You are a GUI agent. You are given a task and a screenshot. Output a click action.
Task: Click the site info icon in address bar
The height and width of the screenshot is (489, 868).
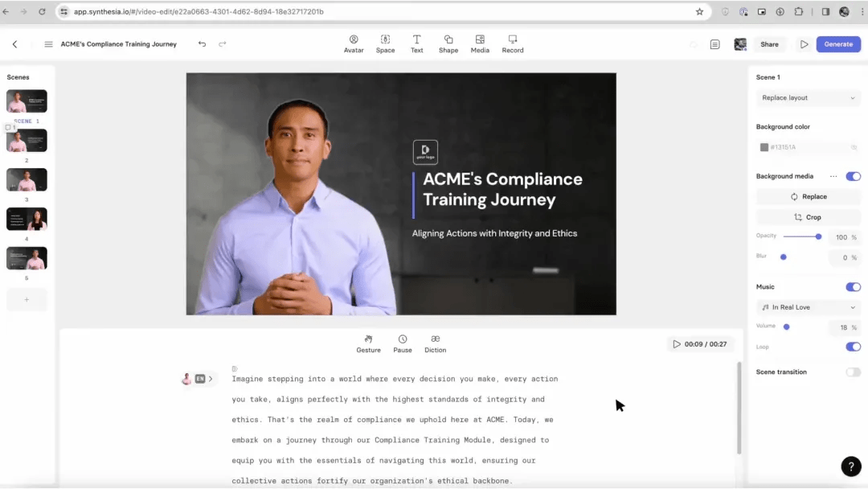63,11
